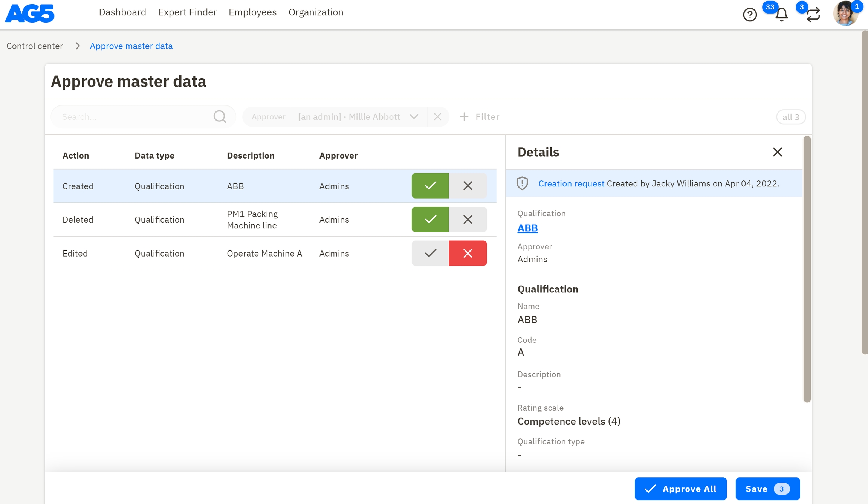868x504 pixels.
Task: Open the ABB qualification link
Action: coord(527,228)
